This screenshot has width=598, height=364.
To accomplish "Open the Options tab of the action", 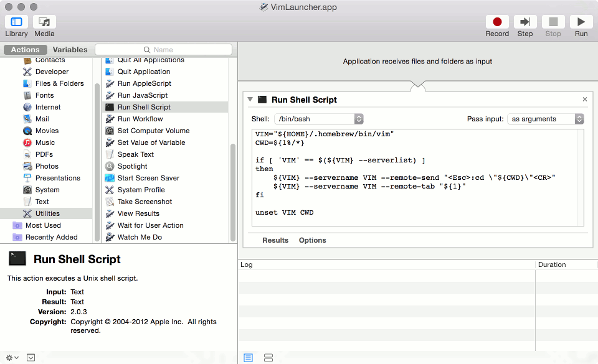I will click(x=312, y=240).
